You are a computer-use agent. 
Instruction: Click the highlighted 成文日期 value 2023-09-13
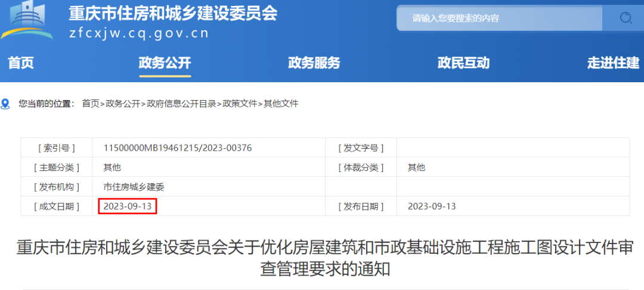coord(128,206)
